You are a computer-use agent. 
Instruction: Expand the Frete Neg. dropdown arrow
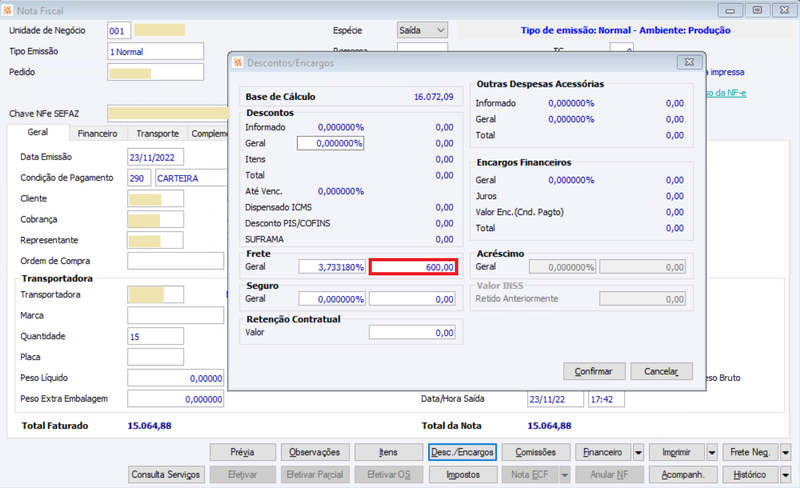tap(786, 452)
